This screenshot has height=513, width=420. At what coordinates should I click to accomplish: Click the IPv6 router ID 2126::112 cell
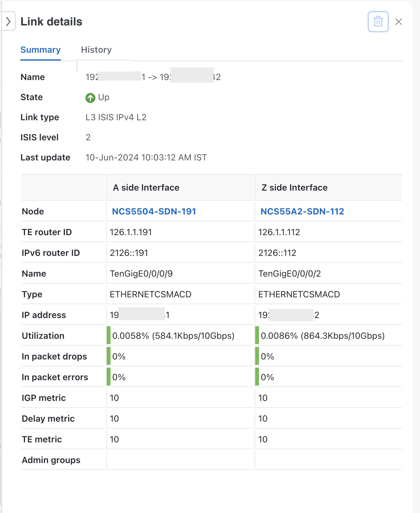pos(328,253)
